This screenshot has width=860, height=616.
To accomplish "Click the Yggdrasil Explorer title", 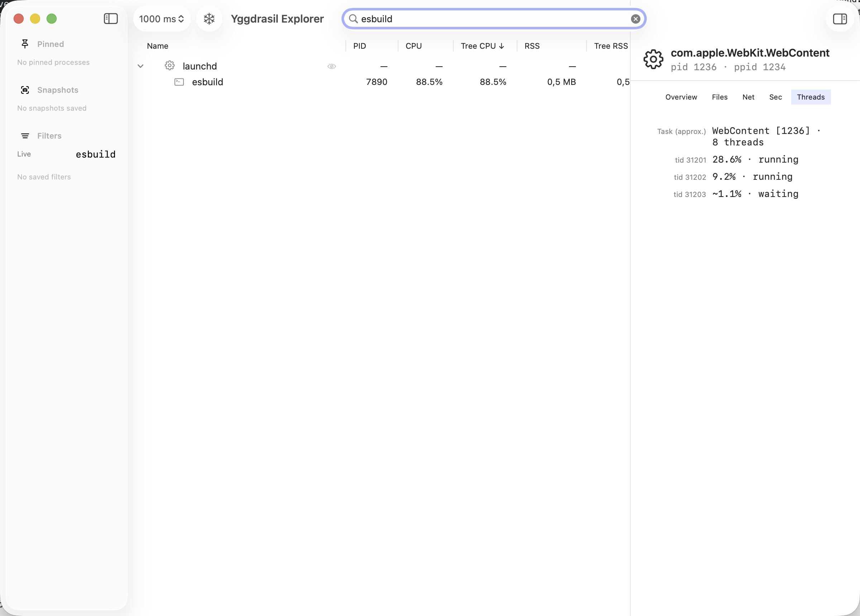I will [x=277, y=19].
